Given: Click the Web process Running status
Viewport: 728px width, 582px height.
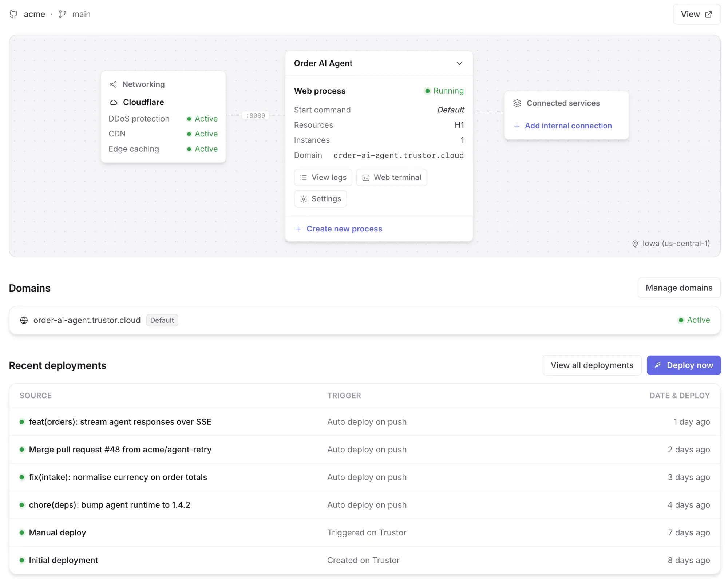Looking at the screenshot, I should tap(444, 91).
